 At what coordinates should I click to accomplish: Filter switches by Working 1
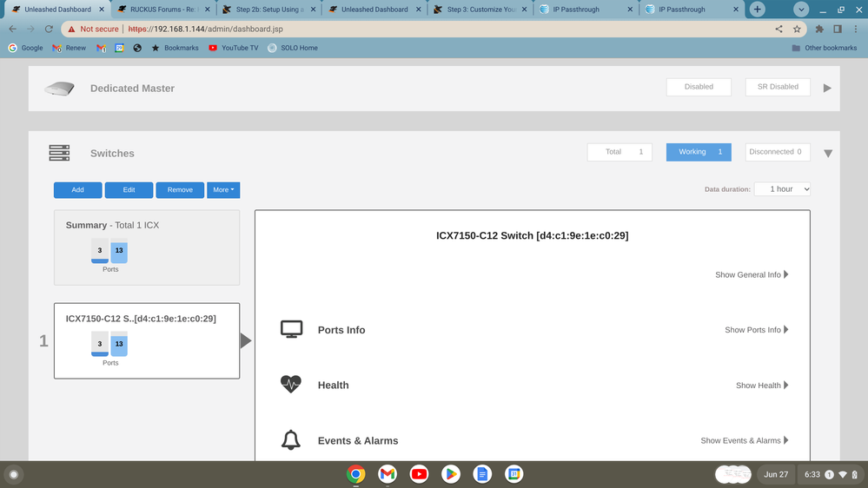tap(699, 152)
